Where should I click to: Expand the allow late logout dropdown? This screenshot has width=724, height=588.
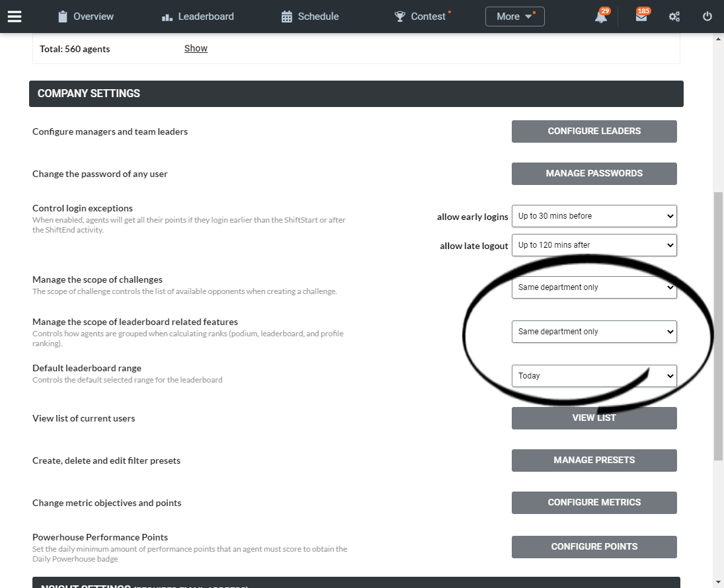coord(594,245)
